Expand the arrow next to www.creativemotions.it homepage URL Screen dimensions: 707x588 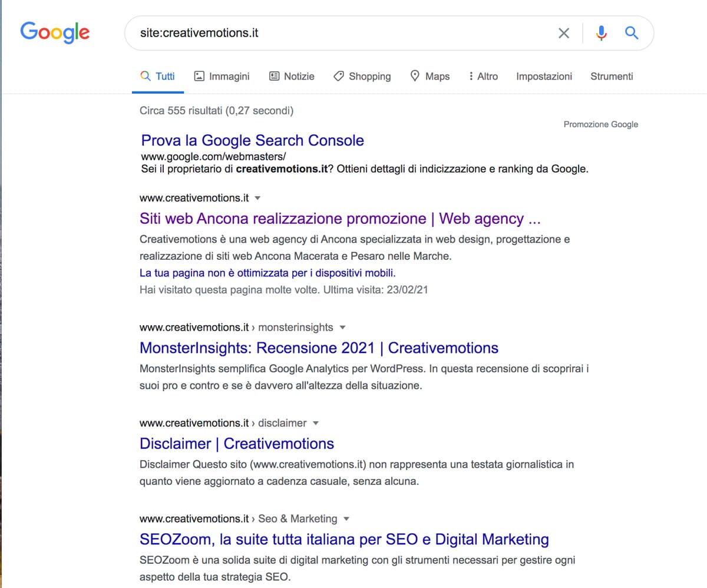point(257,198)
